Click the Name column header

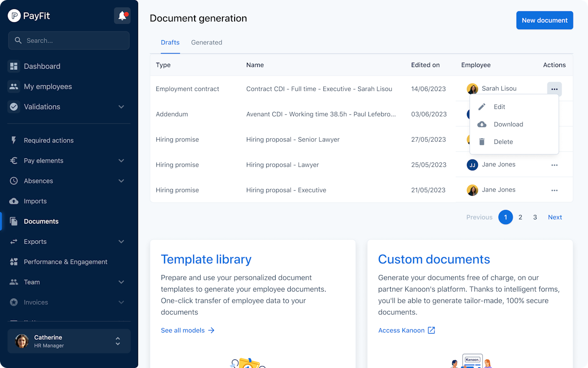click(255, 65)
